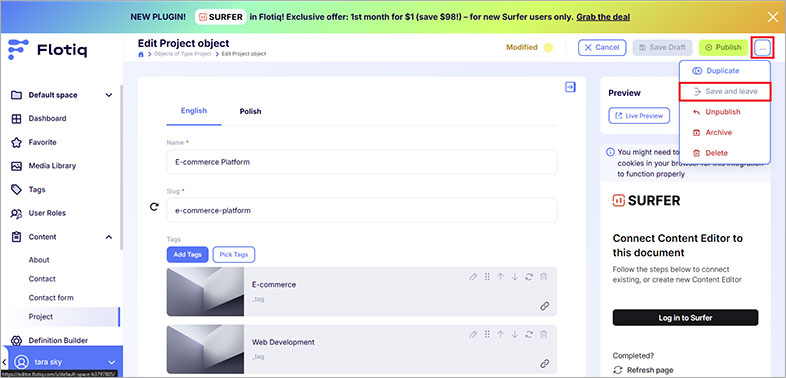Switch to the English tab
Image resolution: width=786 pixels, height=378 pixels.
(194, 111)
